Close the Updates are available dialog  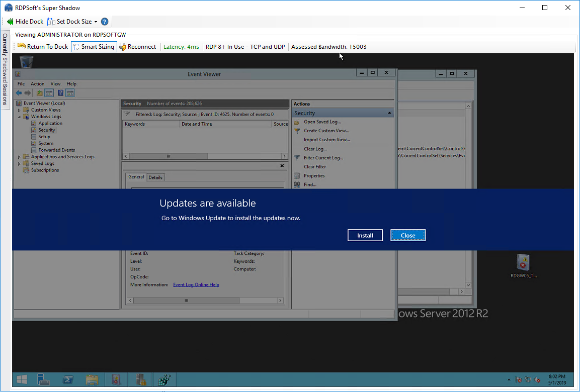(407, 235)
